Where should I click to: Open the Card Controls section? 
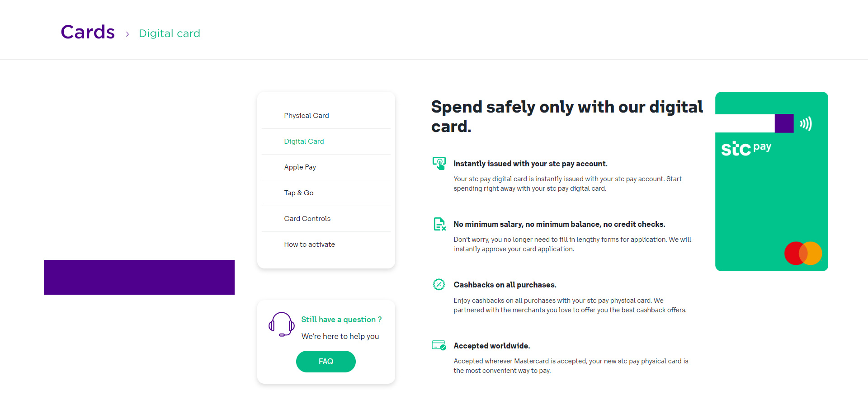(x=307, y=219)
